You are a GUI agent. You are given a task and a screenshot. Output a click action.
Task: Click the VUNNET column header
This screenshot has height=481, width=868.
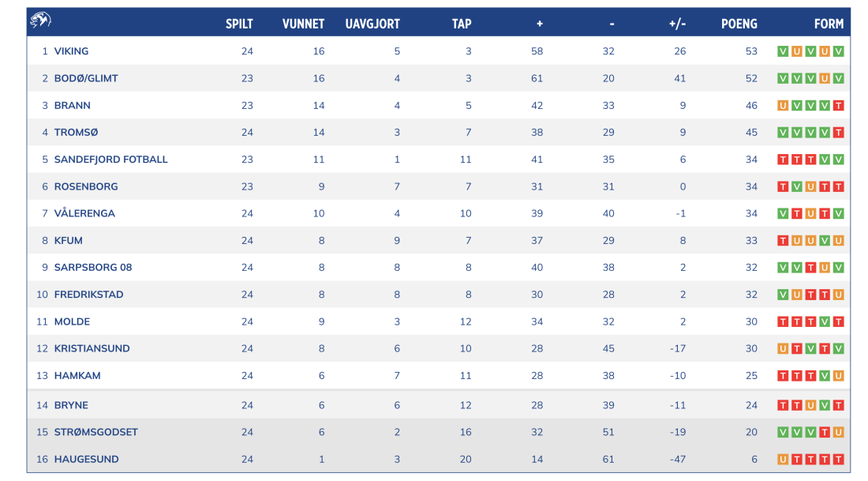[305, 23]
